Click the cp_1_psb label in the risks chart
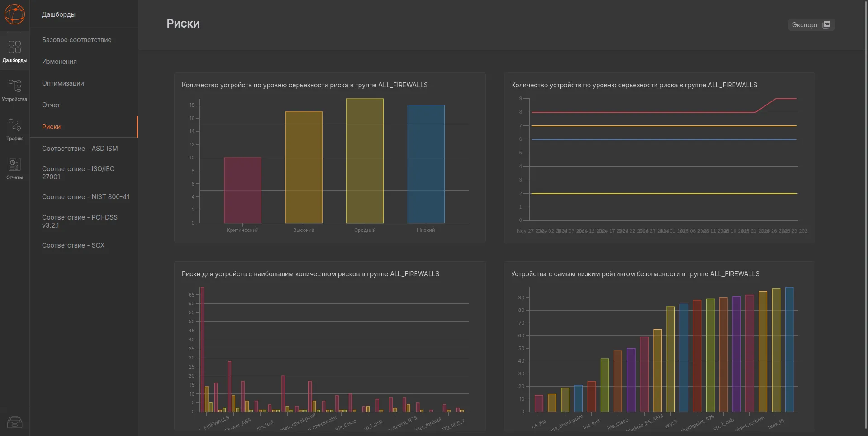This screenshot has width=868, height=436. click(373, 424)
